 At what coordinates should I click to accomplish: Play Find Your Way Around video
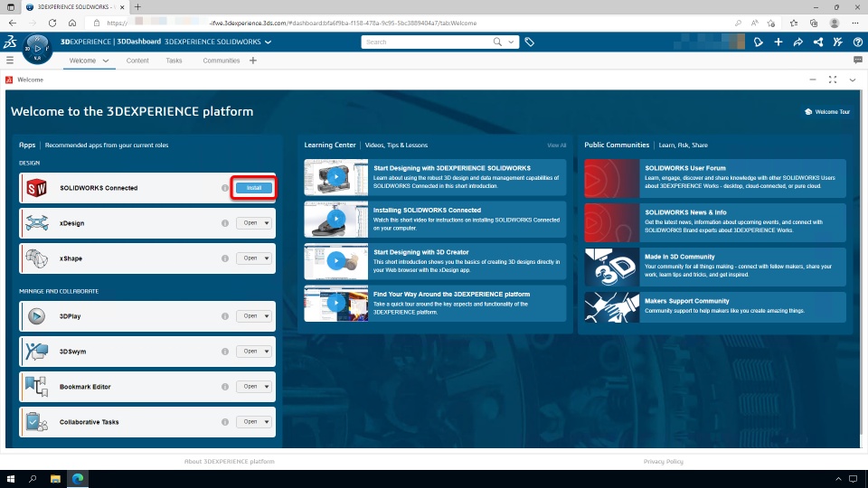[336, 304]
